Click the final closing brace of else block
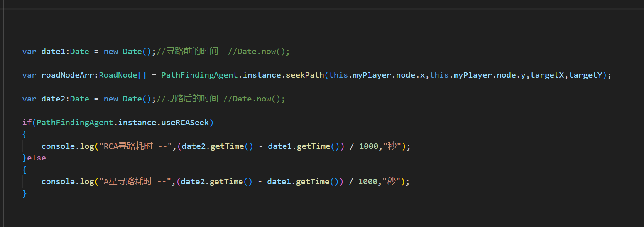This screenshot has width=644, height=227. [25, 193]
